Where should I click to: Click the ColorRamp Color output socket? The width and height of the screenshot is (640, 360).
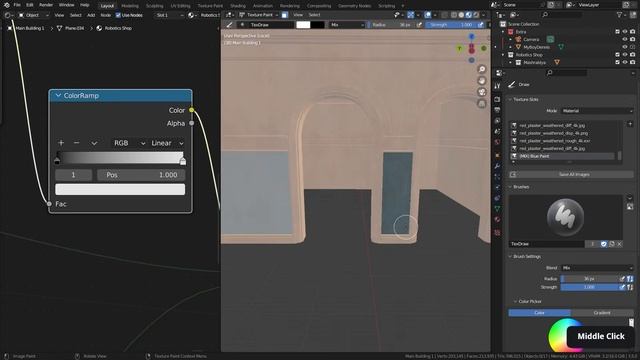pos(191,110)
